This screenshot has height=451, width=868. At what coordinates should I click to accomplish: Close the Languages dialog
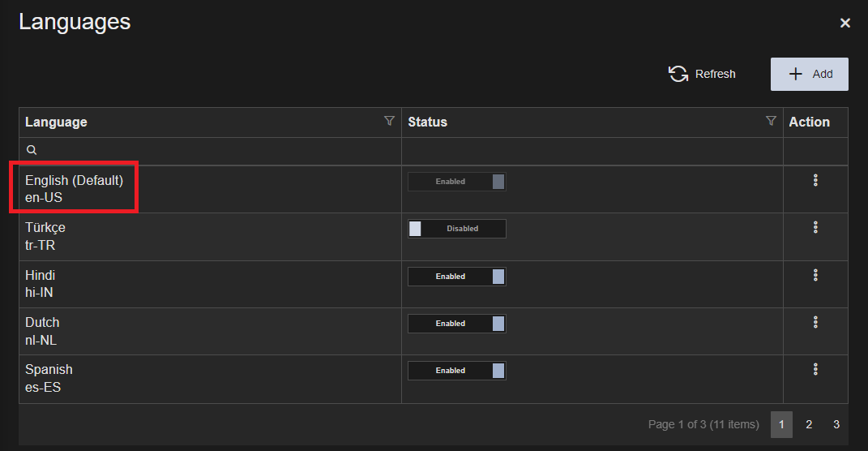845,24
